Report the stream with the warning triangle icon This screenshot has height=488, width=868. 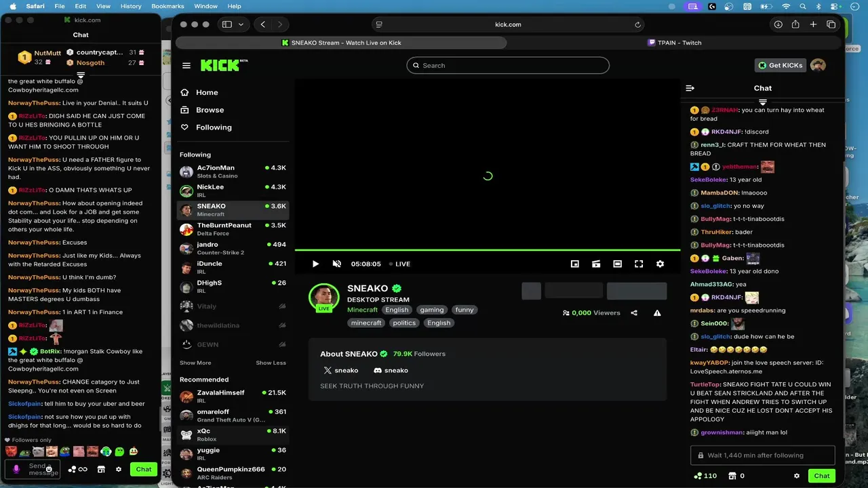[657, 313]
